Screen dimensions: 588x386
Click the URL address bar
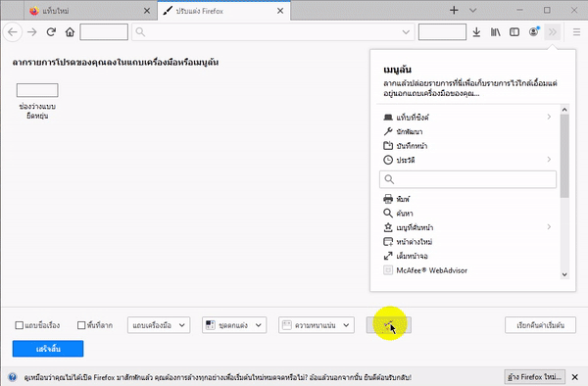click(x=273, y=32)
